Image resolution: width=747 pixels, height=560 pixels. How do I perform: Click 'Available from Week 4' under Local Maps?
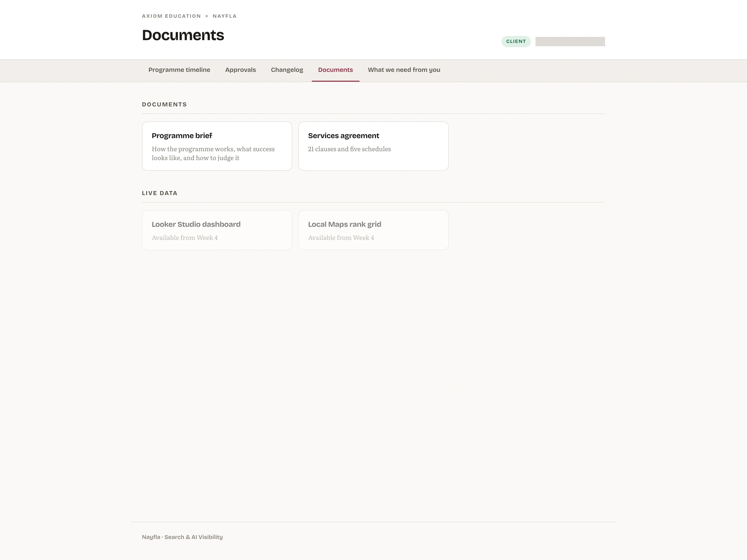pos(341,238)
